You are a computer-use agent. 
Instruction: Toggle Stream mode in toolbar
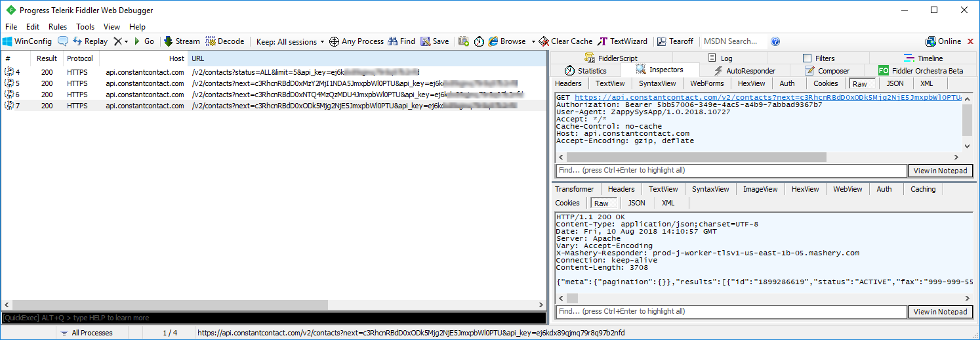182,41
